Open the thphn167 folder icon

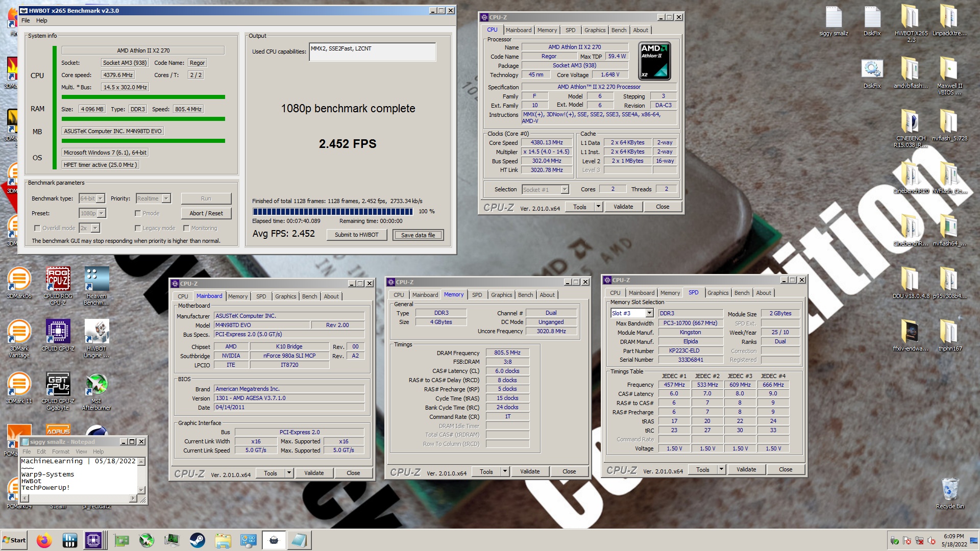(x=949, y=335)
